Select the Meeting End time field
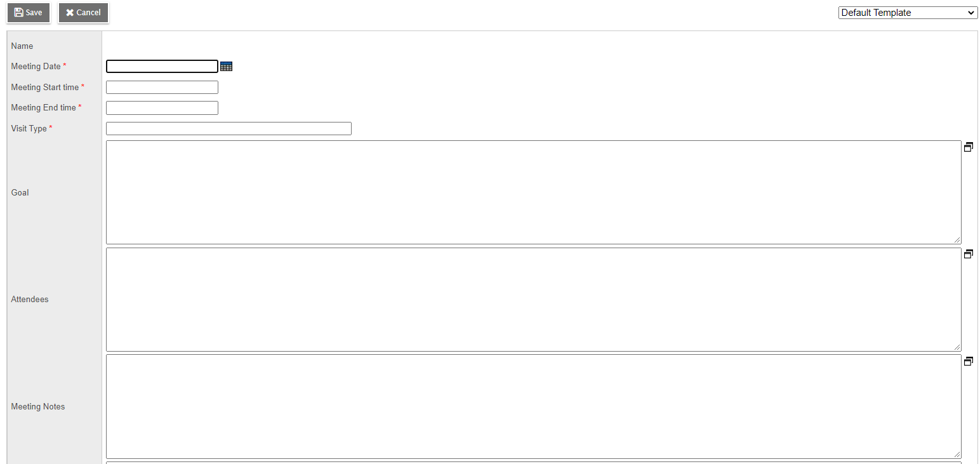This screenshot has height=464, width=980. tap(162, 108)
